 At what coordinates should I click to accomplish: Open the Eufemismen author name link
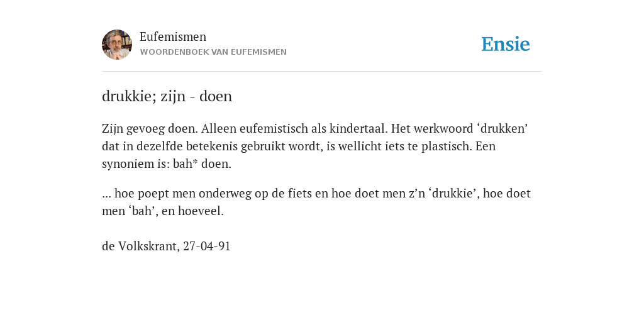pyautogui.click(x=173, y=36)
